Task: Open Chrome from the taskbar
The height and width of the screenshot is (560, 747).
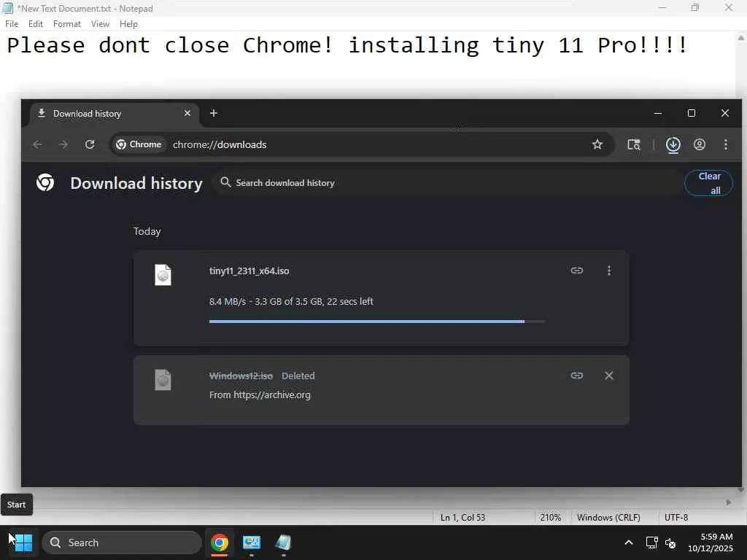Action: tap(219, 542)
